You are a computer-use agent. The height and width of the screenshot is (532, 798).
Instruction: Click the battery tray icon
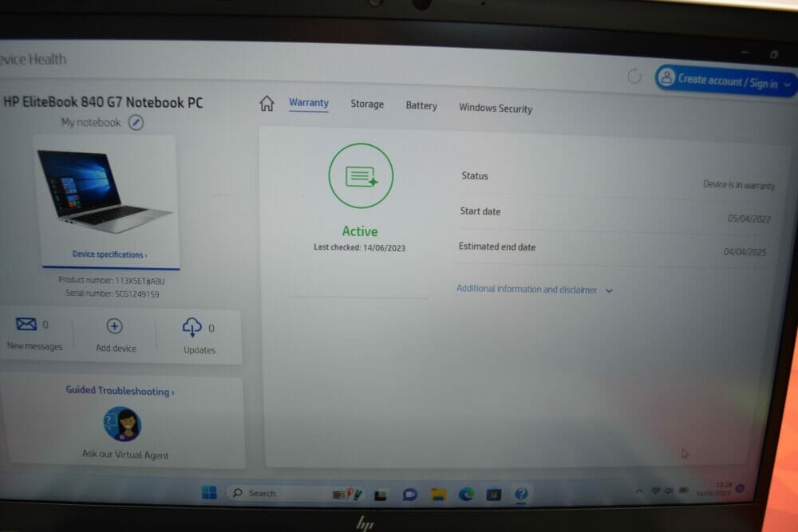684,490
